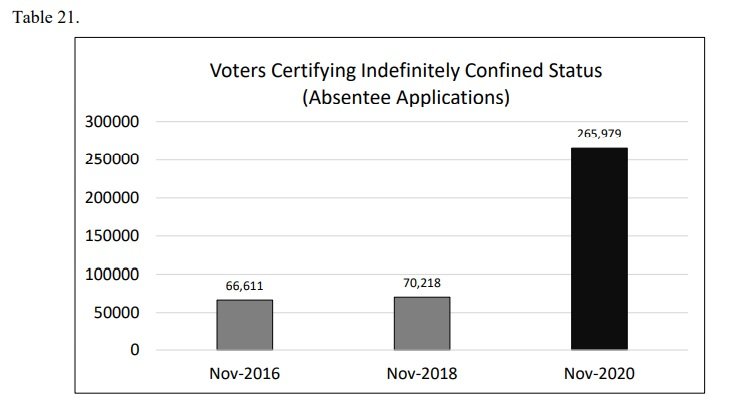This screenshot has width=753, height=402.
Task: Select the gray Nov-2018 bar
Action: coord(421,323)
